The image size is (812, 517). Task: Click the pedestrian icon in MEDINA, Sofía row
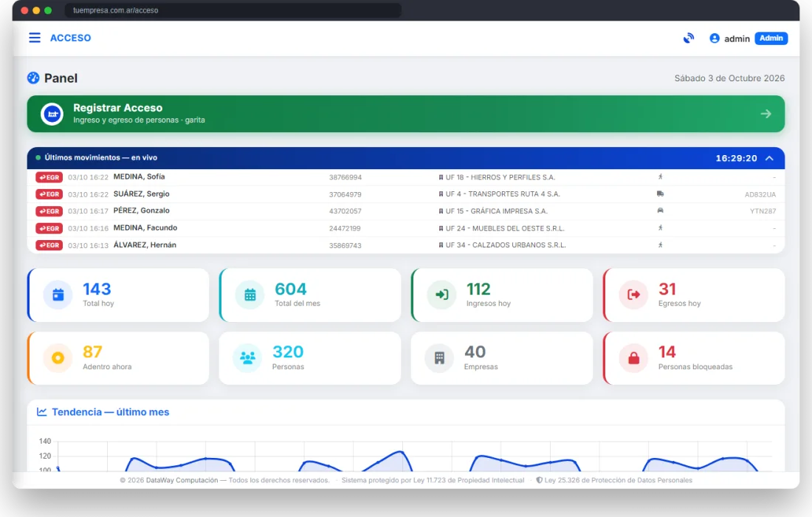click(660, 177)
